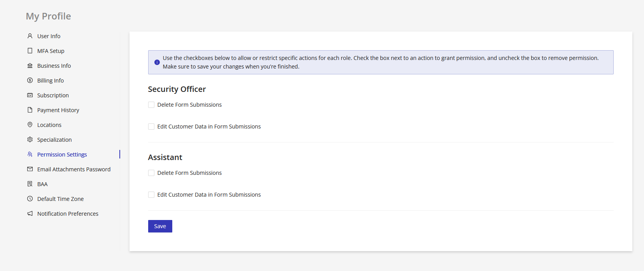Click the Email Attachments Password envelope icon
Image resolution: width=644 pixels, height=271 pixels.
(30, 169)
